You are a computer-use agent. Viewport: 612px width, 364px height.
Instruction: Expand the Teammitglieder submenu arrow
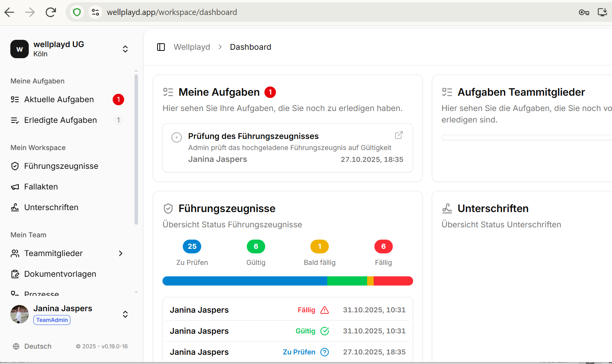(121, 253)
